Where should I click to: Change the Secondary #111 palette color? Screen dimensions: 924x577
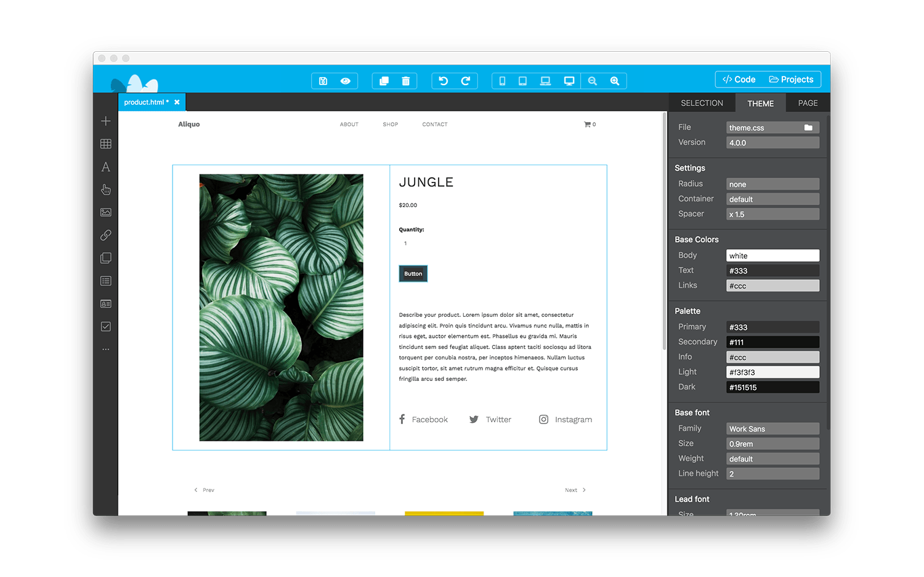772,342
